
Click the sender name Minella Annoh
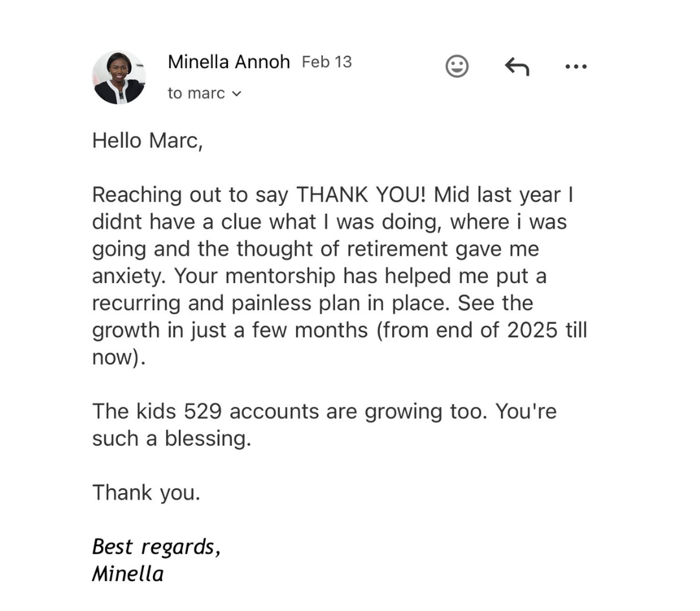coord(229,62)
